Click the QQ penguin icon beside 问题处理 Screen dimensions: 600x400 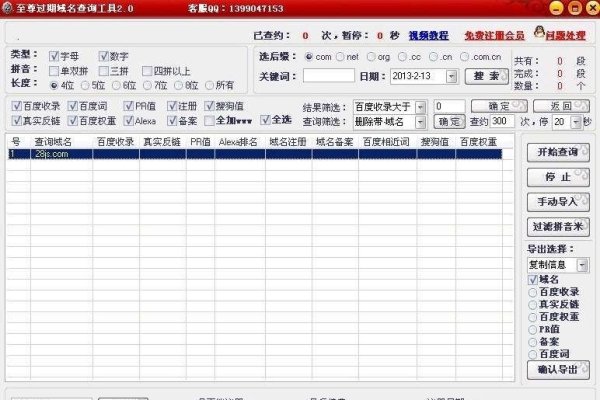539,32
